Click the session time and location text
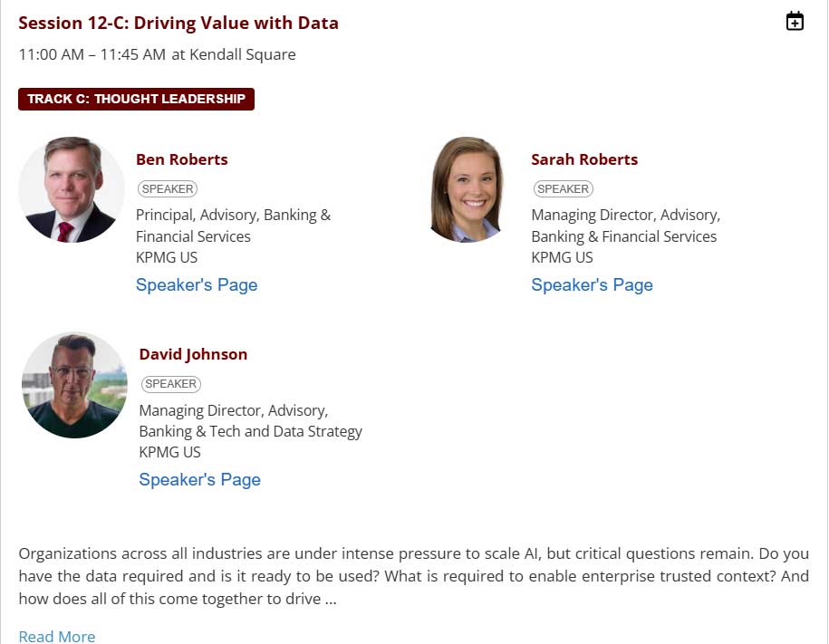 pos(157,54)
